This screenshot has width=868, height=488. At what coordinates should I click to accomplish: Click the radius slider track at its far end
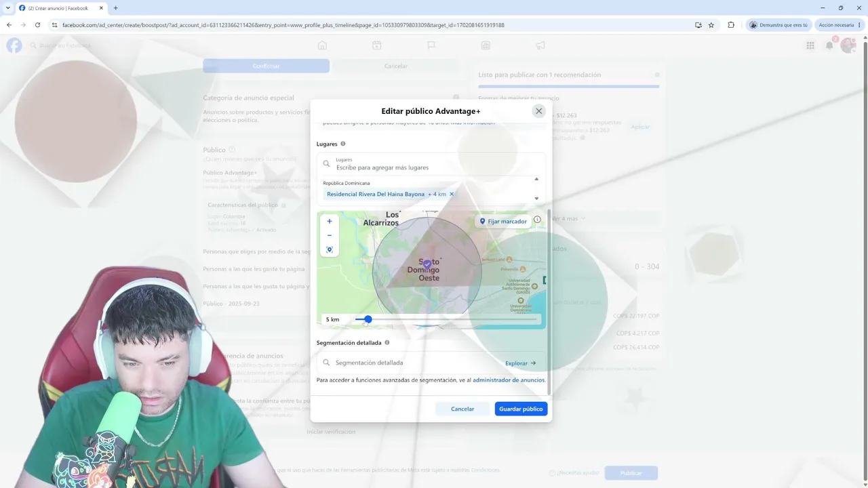click(535, 319)
